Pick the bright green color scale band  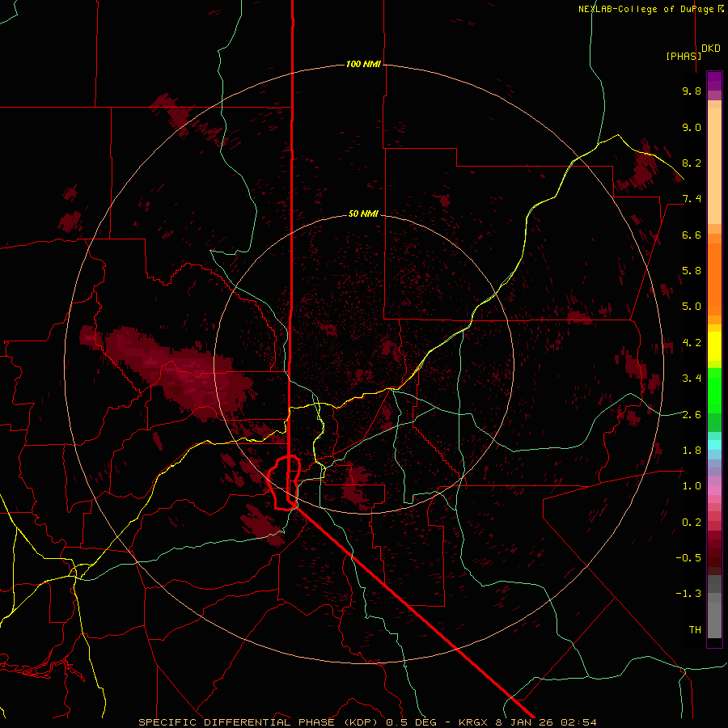(714, 390)
